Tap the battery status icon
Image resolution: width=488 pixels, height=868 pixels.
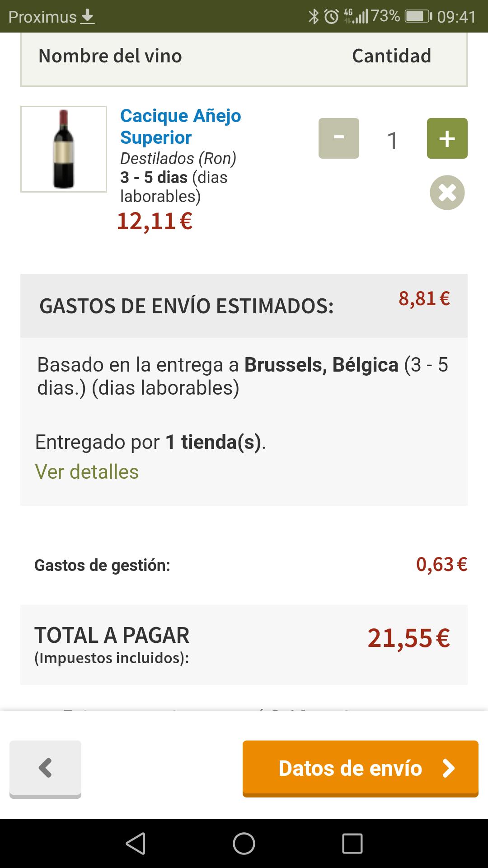pyautogui.click(x=418, y=17)
